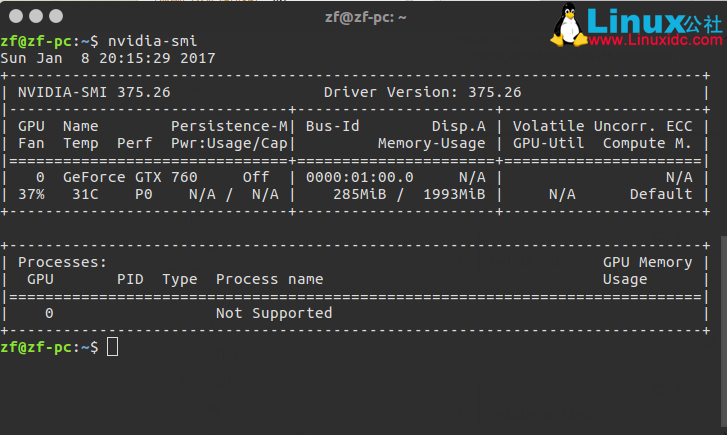Click the third gray window control button

point(57,17)
